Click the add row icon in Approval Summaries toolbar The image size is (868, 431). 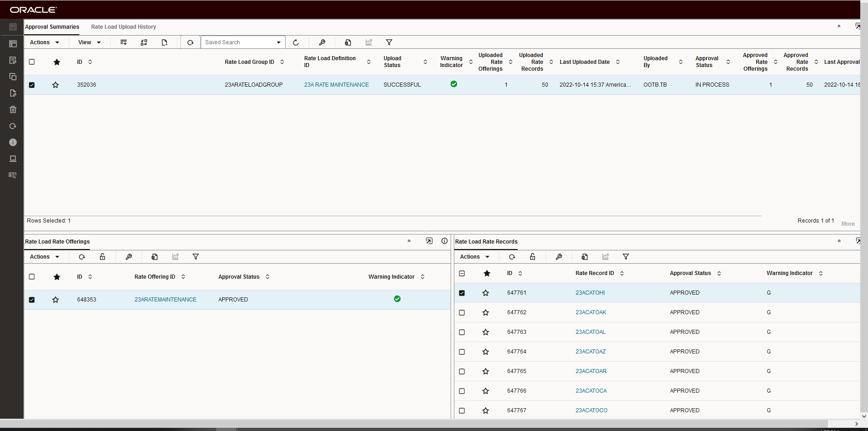click(x=124, y=42)
